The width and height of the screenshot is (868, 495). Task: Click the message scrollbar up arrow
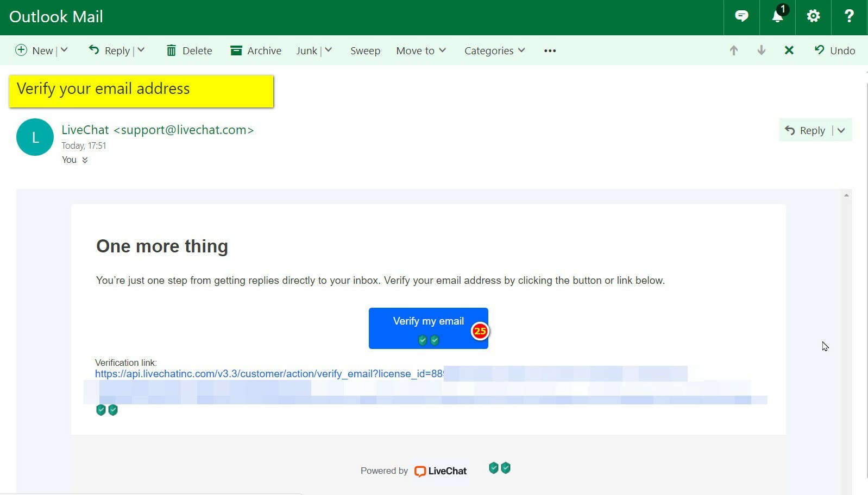tap(846, 195)
